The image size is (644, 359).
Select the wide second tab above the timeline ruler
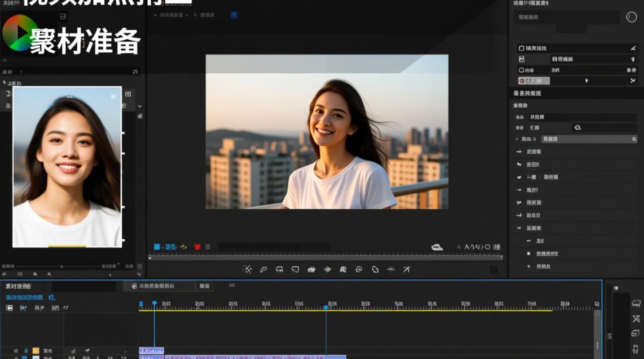(159, 286)
